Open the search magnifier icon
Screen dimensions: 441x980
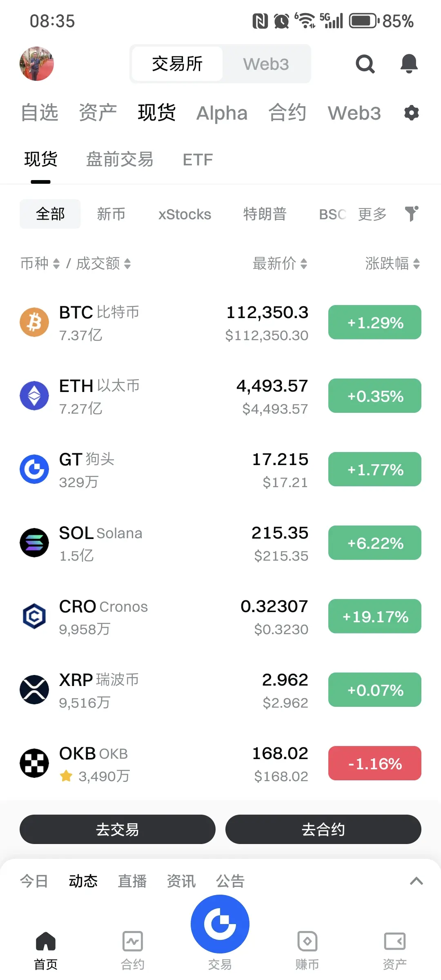pyautogui.click(x=365, y=64)
